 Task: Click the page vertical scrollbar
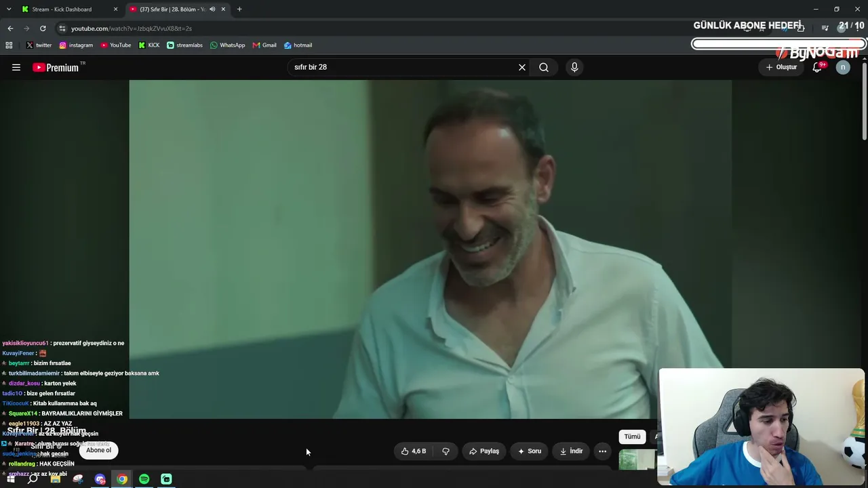(864, 102)
